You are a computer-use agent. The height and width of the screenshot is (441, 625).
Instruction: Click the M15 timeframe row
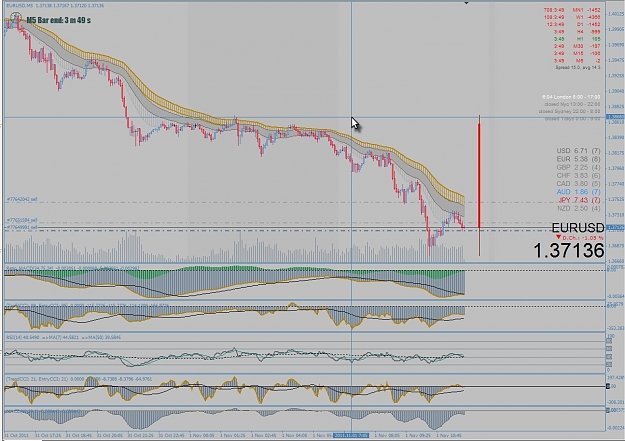pos(576,53)
